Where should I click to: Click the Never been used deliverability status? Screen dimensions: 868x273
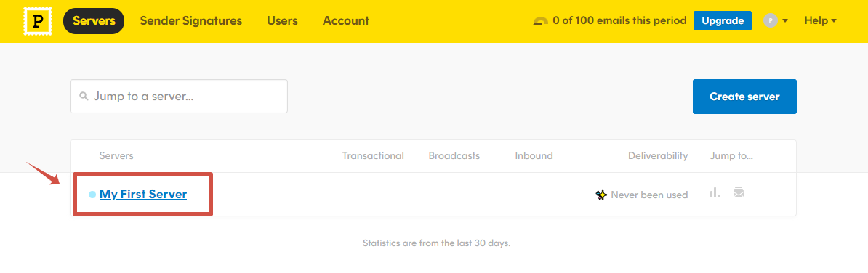[x=649, y=195]
